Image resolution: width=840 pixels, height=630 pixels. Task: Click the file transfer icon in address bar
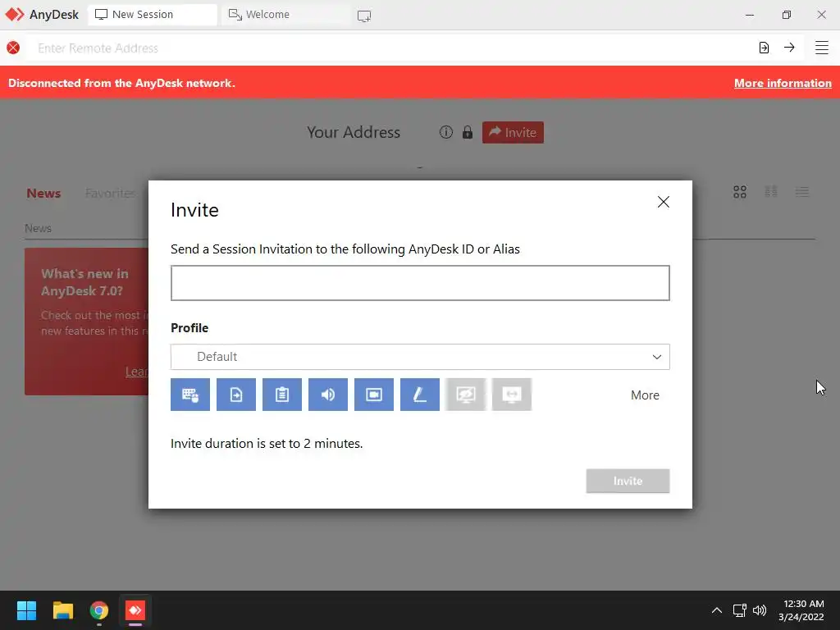point(764,48)
